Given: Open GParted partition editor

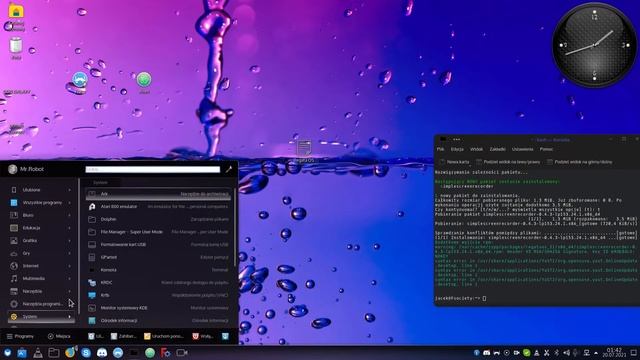Looking at the screenshot, I should [x=158, y=257].
